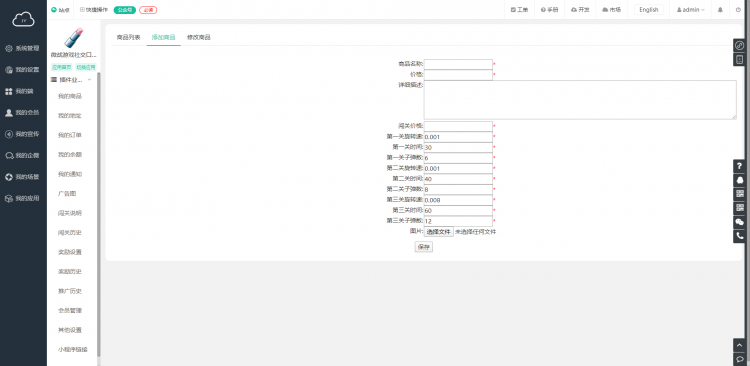
Task: Open 我的会员 with the person icon
Action: 22,113
